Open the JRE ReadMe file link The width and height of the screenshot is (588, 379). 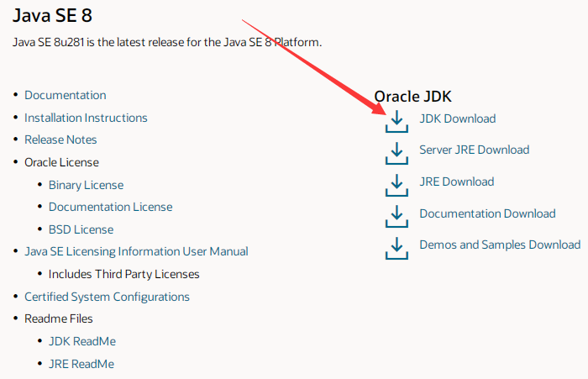pos(81,364)
